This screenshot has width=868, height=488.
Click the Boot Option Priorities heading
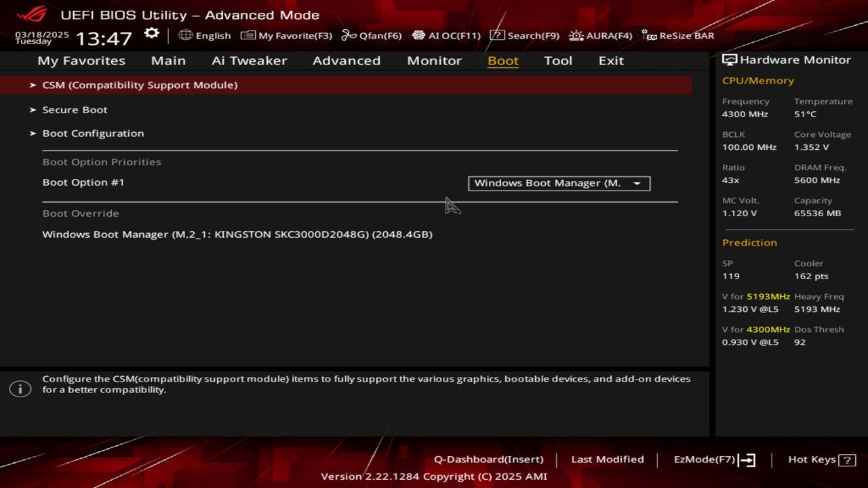pos(102,161)
